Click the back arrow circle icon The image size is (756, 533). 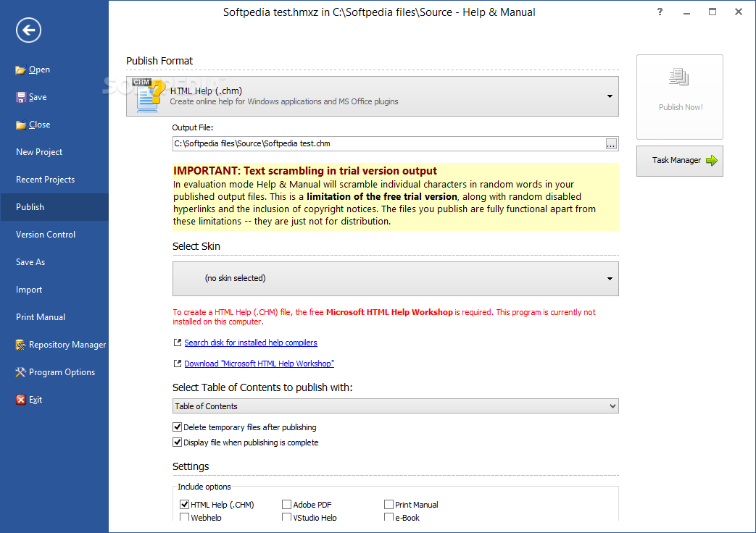(x=28, y=30)
